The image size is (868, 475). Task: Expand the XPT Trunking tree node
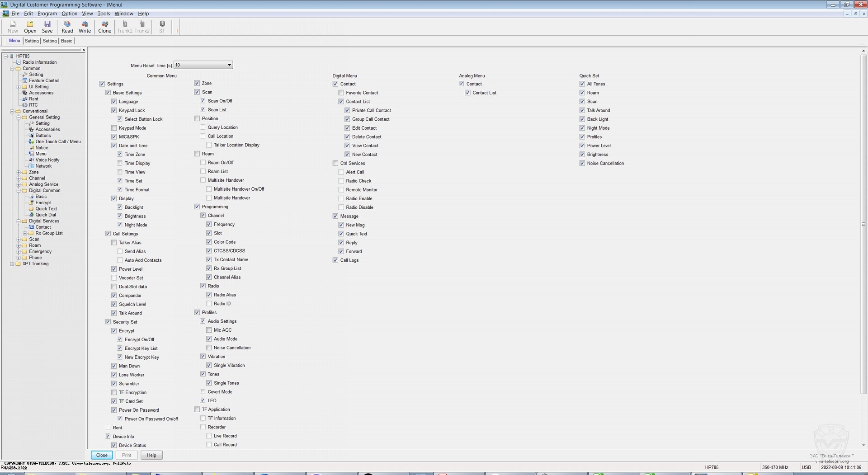coord(12,264)
